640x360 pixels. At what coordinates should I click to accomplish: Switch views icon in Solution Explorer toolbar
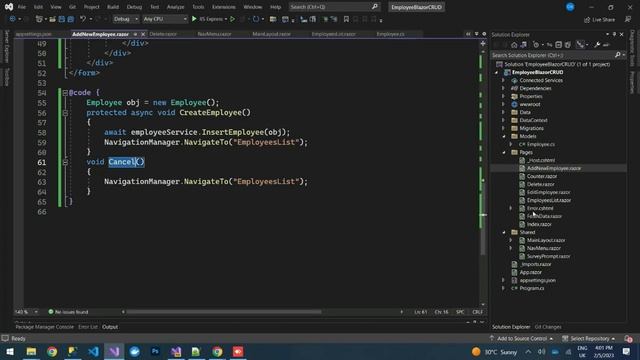(x=524, y=45)
